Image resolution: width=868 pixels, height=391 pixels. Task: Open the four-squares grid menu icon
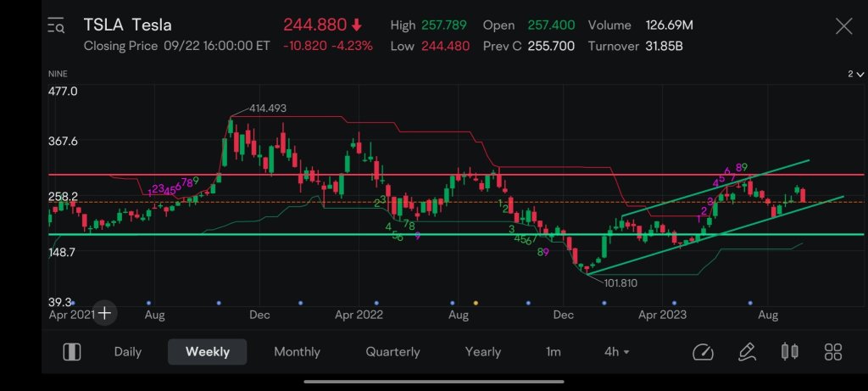click(833, 352)
